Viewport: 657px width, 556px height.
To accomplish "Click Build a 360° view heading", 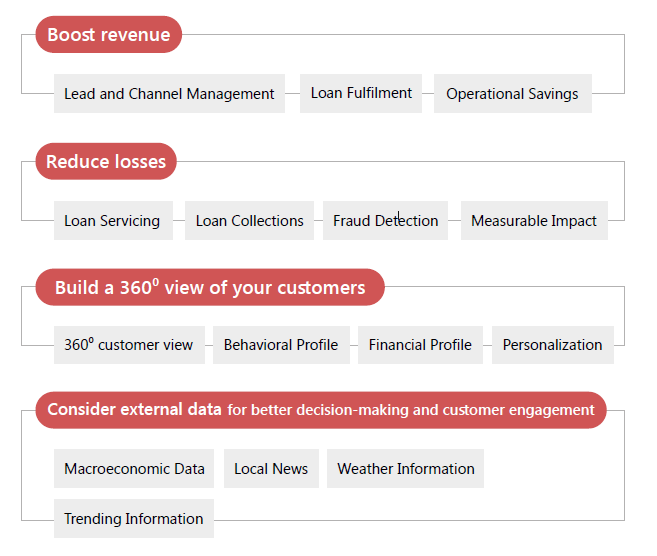I will tap(210, 287).
